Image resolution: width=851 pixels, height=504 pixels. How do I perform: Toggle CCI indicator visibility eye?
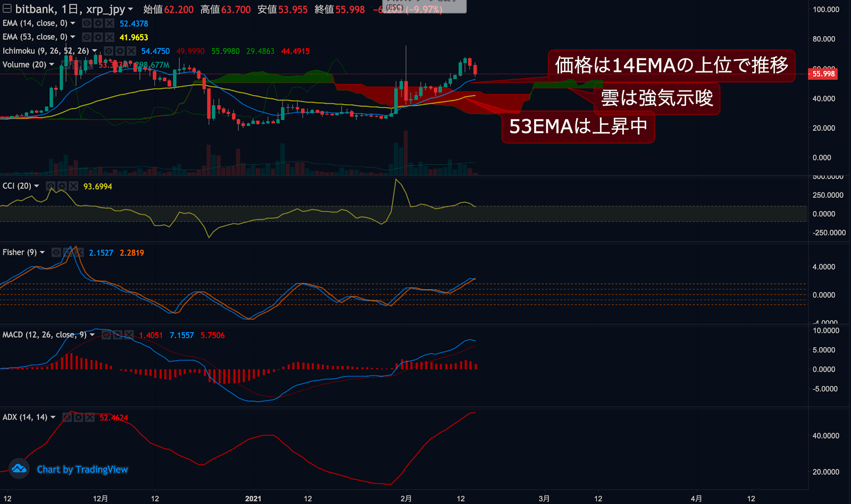pos(51,186)
